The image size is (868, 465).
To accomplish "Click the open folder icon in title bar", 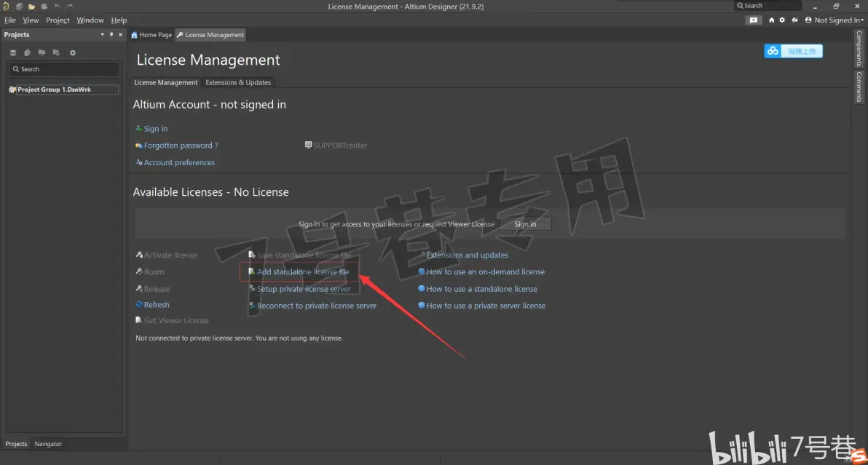I will pyautogui.click(x=31, y=6).
